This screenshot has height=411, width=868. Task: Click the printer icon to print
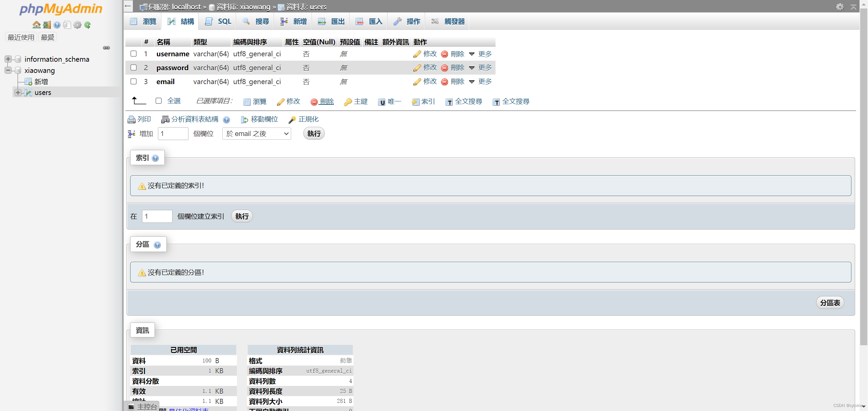[x=132, y=119]
